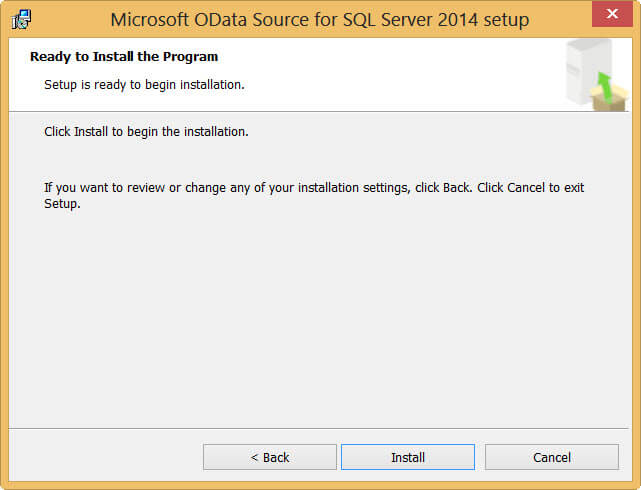Open the installer system menu icon
Viewport: 641px width, 490px height.
click(x=21, y=20)
